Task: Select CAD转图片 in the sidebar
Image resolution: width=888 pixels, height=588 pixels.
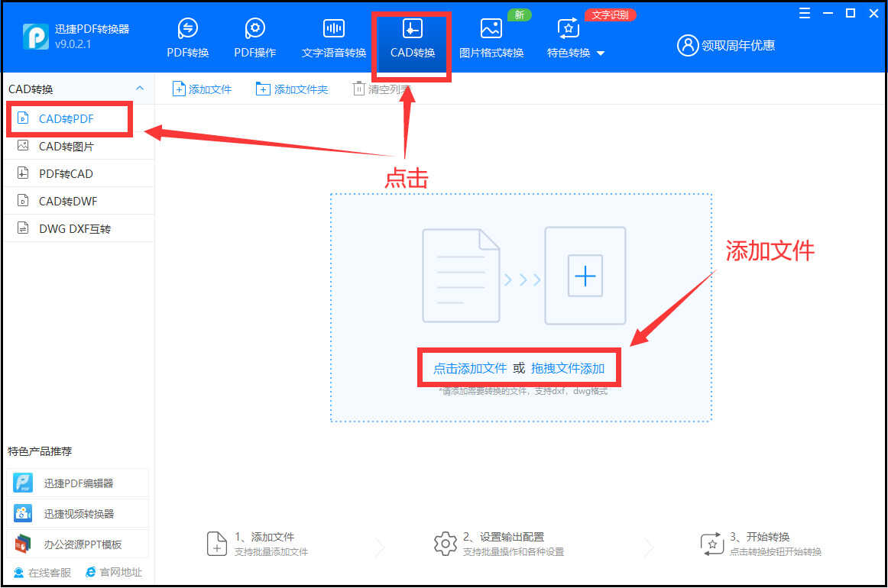Action: coord(79,146)
